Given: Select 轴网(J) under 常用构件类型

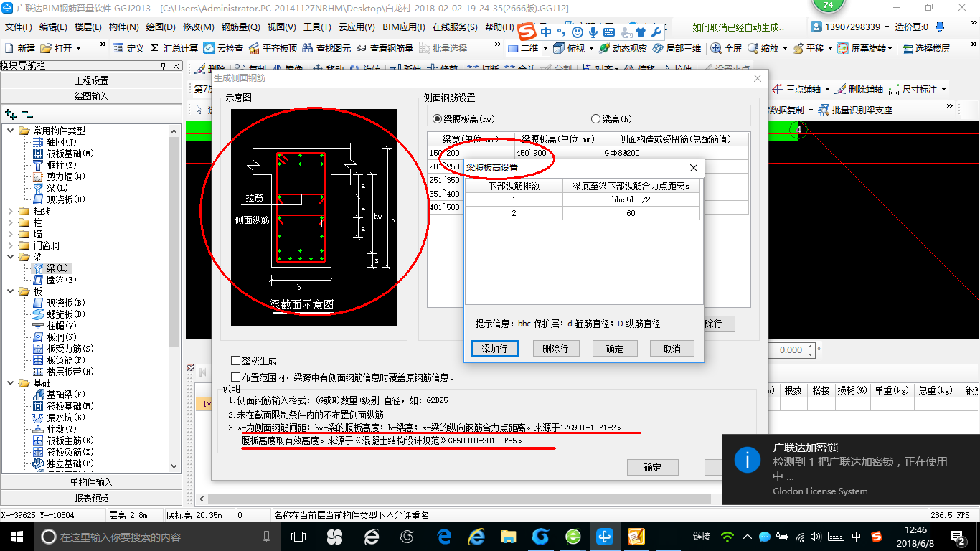Looking at the screenshot, I should pos(56,142).
